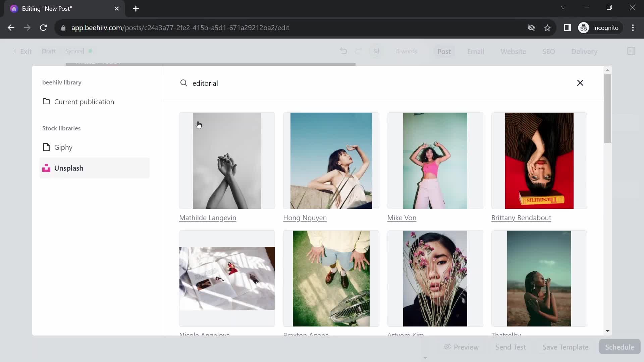644x362 pixels.
Task: Click the undo arrow icon
Action: coord(343,51)
